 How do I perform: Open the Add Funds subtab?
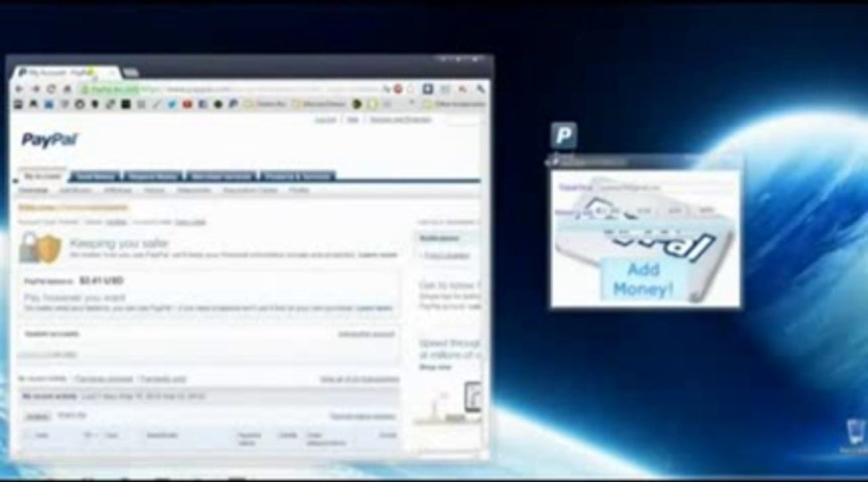click(x=75, y=191)
